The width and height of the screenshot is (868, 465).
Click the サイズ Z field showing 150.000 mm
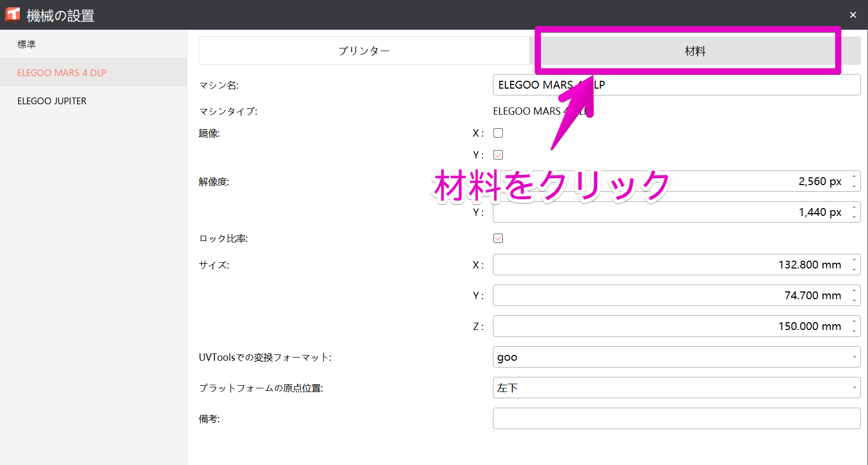pyautogui.click(x=677, y=326)
